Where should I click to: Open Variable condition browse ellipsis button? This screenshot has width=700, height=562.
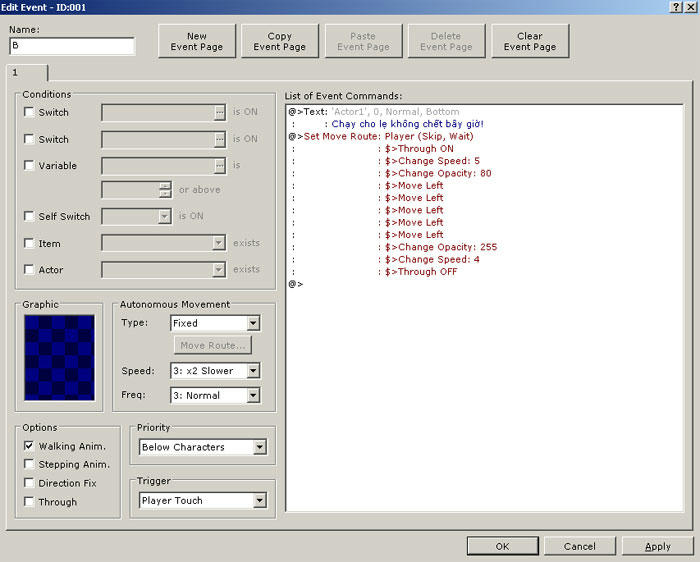(x=219, y=166)
